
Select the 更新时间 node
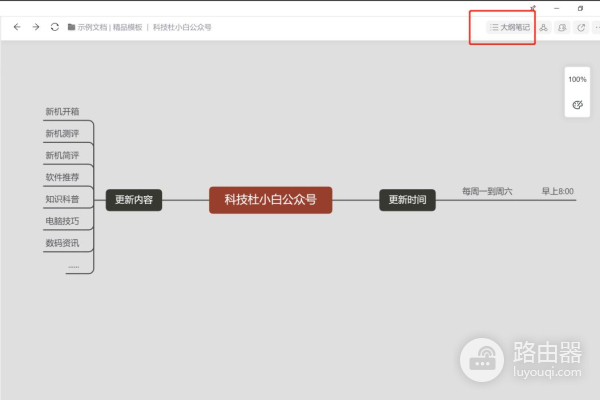[x=407, y=200]
